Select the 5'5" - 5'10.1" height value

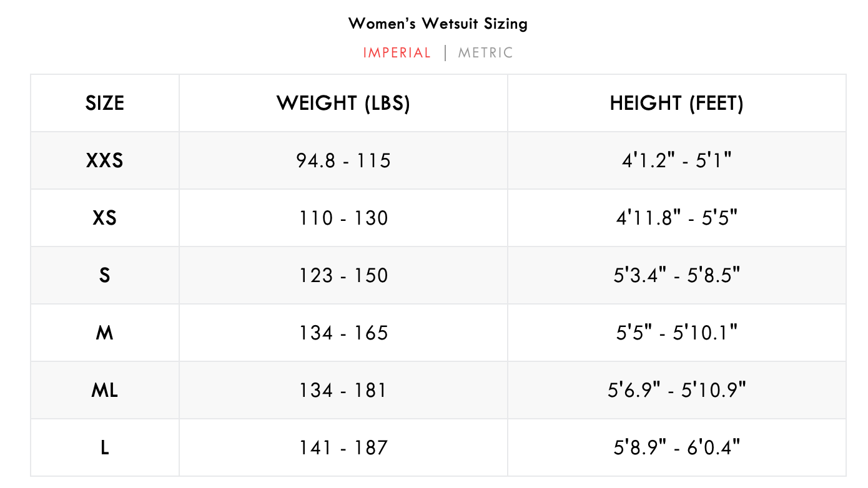point(676,333)
